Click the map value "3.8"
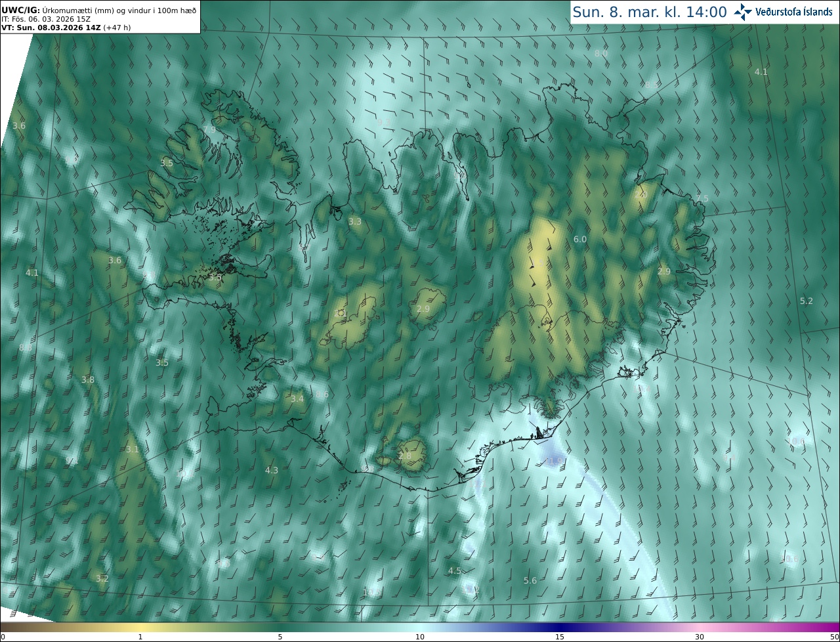The image size is (840, 642). pyautogui.click(x=88, y=379)
